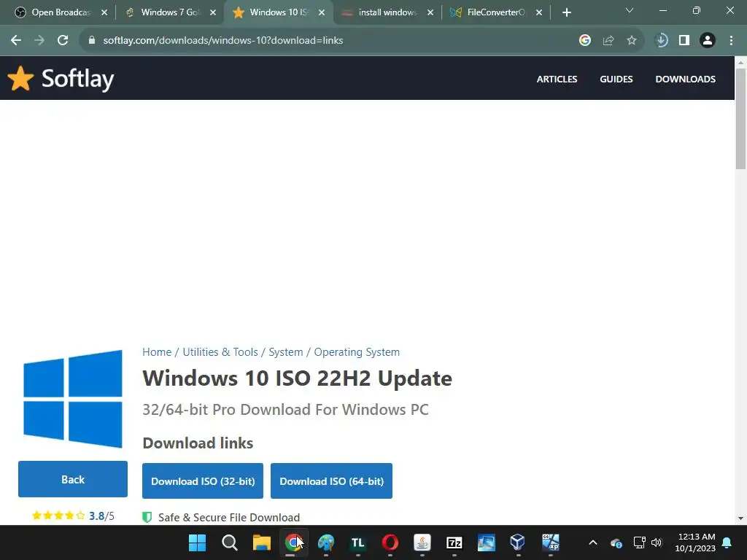This screenshot has width=747, height=560.
Task: Click the "Safe & Secure File Download" text
Action: click(229, 517)
